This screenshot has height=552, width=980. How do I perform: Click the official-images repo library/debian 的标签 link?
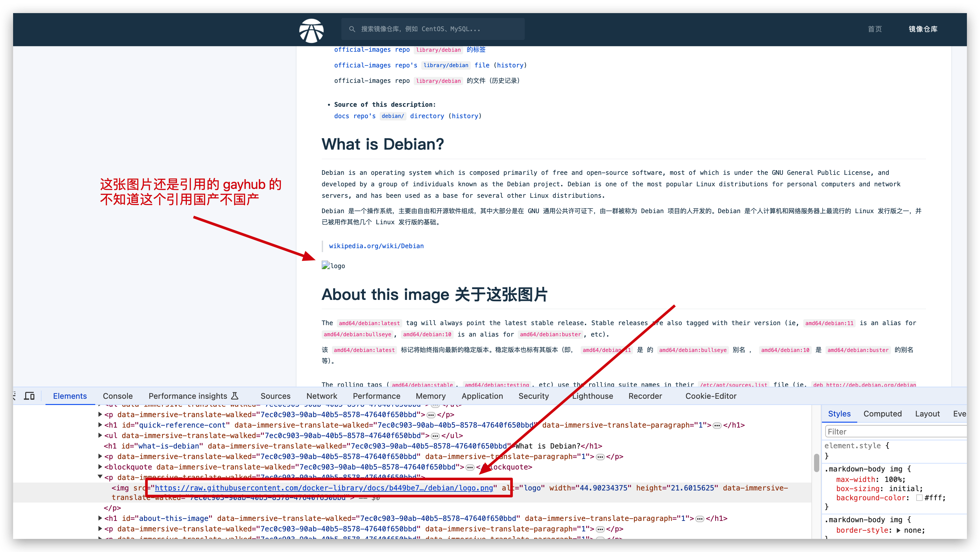pyautogui.click(x=410, y=49)
